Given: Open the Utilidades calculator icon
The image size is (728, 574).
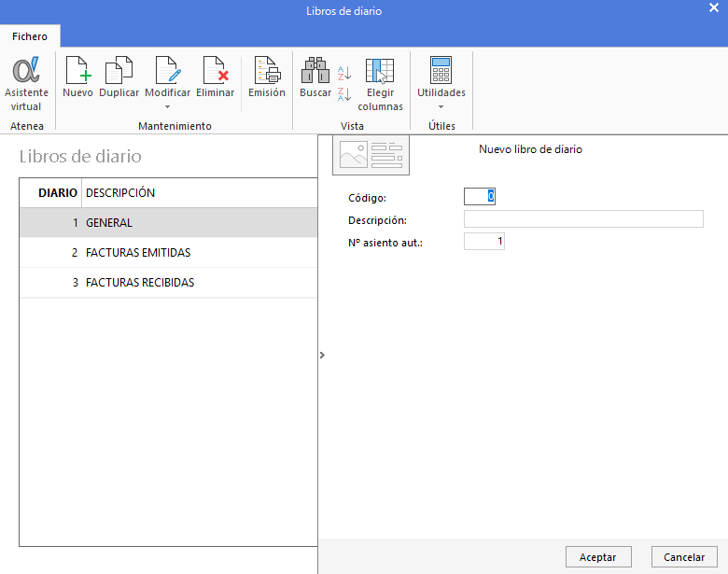Looking at the screenshot, I should pos(441,70).
